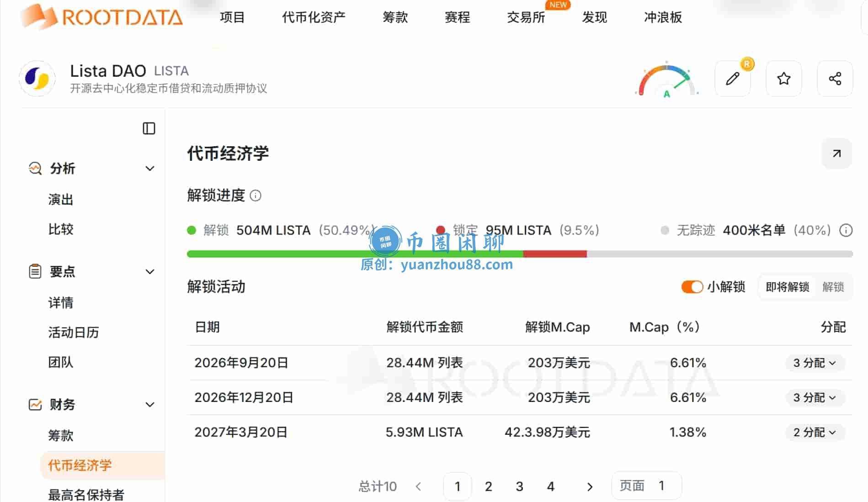Screen dimensions: 868x502
Task: Toggle the 小解锁 switch off
Action: coord(692,287)
